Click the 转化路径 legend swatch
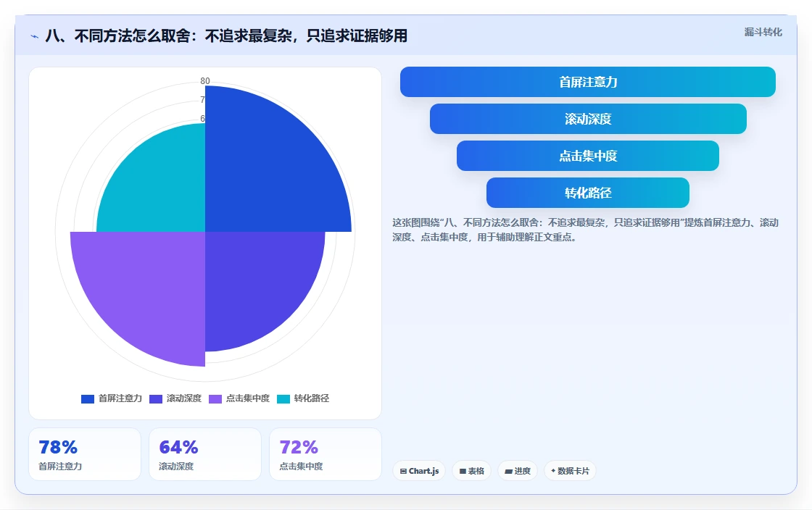The width and height of the screenshot is (812, 510). tap(283, 398)
